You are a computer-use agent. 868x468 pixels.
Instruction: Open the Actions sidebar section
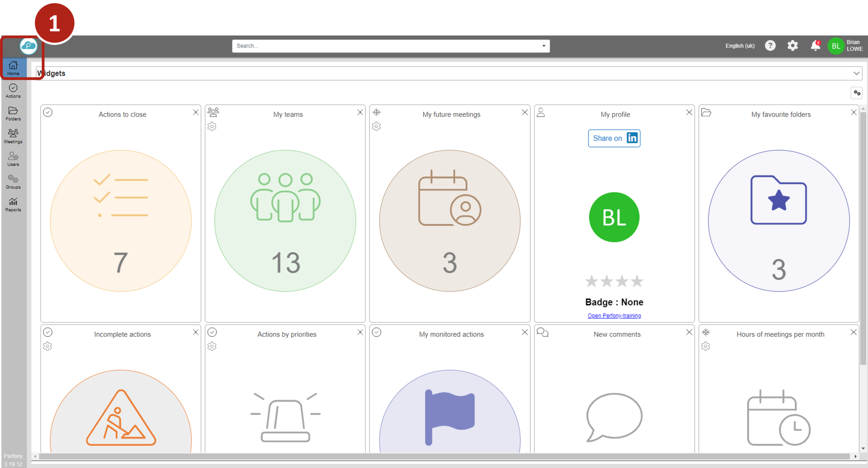[x=13, y=91]
